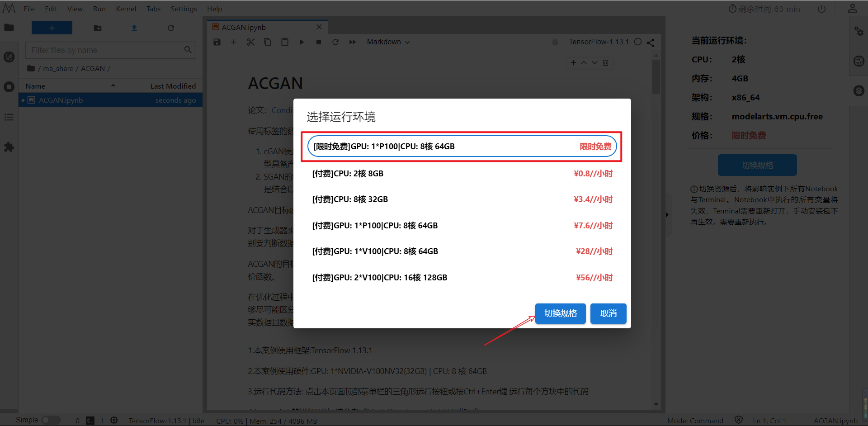The height and width of the screenshot is (426, 868).
Task: Copy the selected cell
Action: [x=268, y=42]
